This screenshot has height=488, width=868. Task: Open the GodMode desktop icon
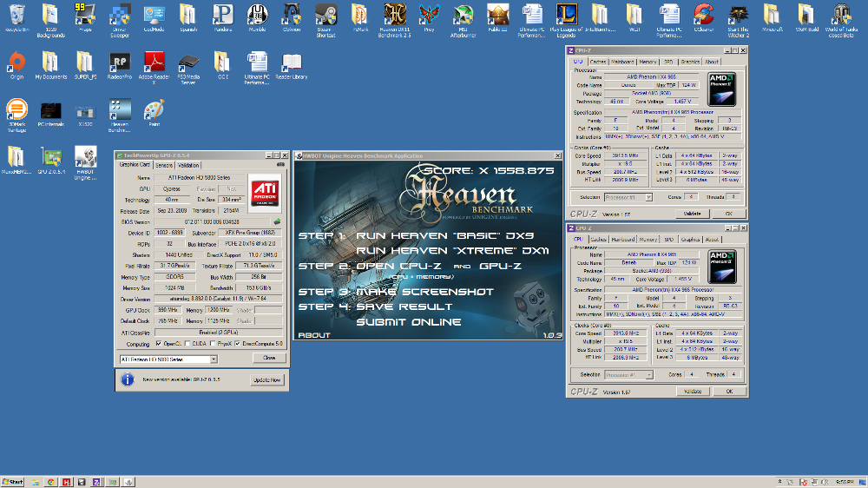tap(154, 16)
